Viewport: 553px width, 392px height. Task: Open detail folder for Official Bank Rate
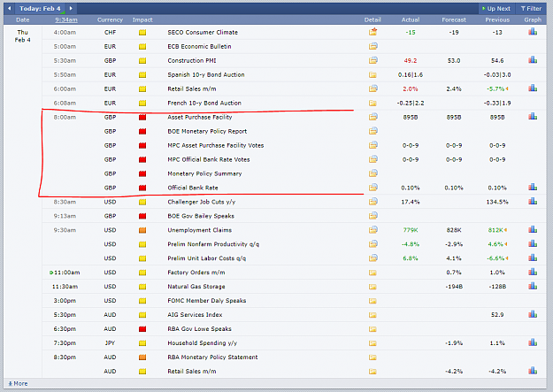point(373,188)
